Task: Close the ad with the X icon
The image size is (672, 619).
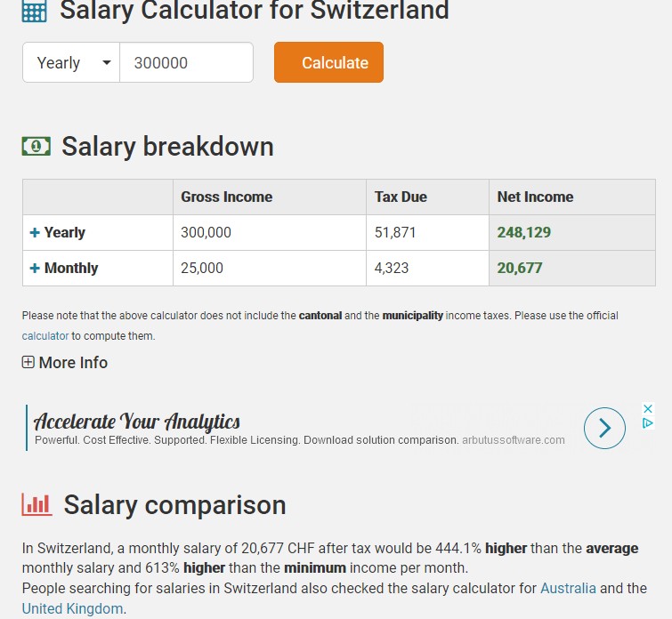Action: [648, 408]
